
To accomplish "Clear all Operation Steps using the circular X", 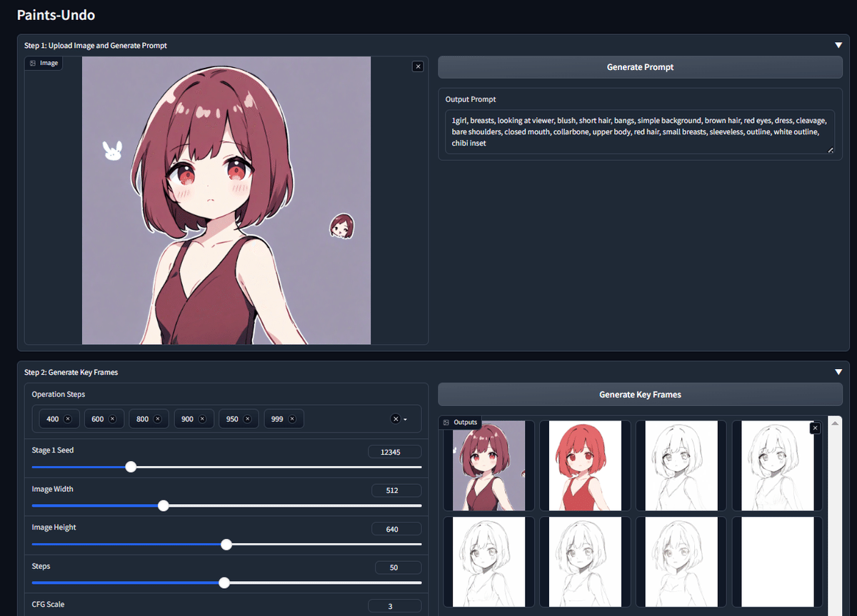I will (394, 418).
